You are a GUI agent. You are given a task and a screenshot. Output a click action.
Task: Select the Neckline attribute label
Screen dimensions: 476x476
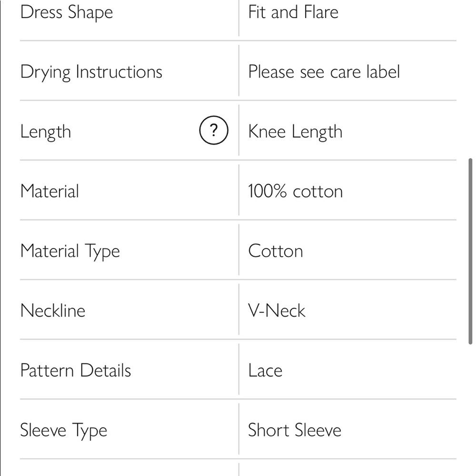pos(53,311)
